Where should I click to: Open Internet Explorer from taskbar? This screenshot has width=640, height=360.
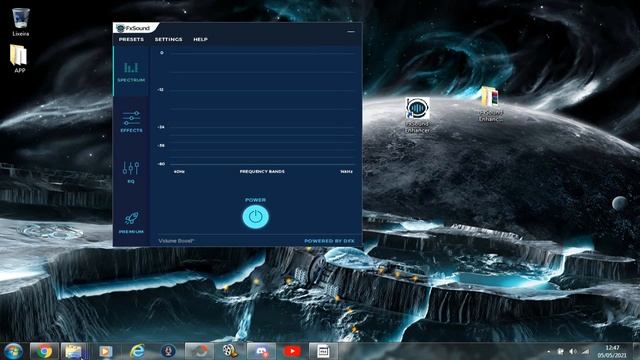click(x=137, y=351)
